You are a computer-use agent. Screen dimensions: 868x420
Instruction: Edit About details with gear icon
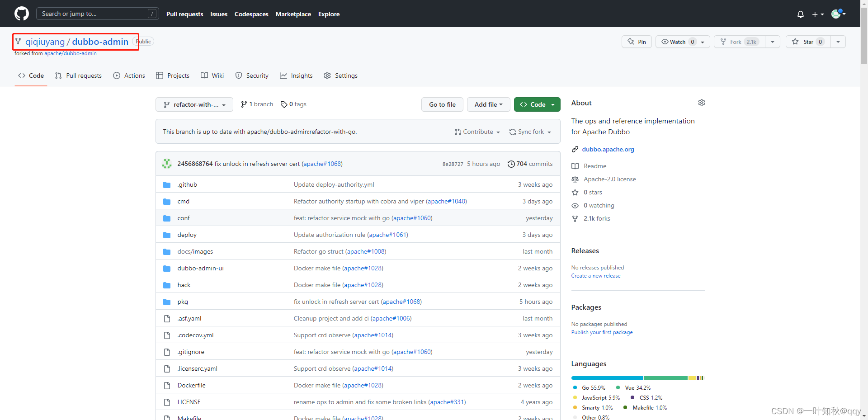(701, 103)
